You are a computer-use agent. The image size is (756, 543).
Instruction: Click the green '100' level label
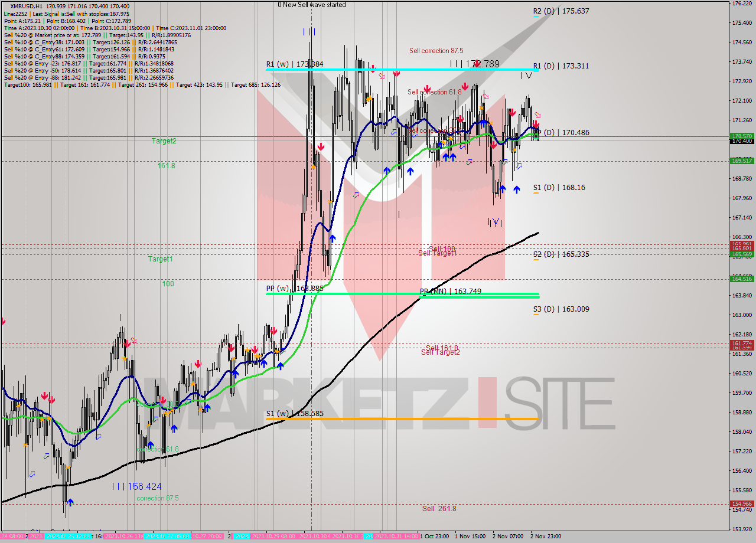tap(168, 284)
